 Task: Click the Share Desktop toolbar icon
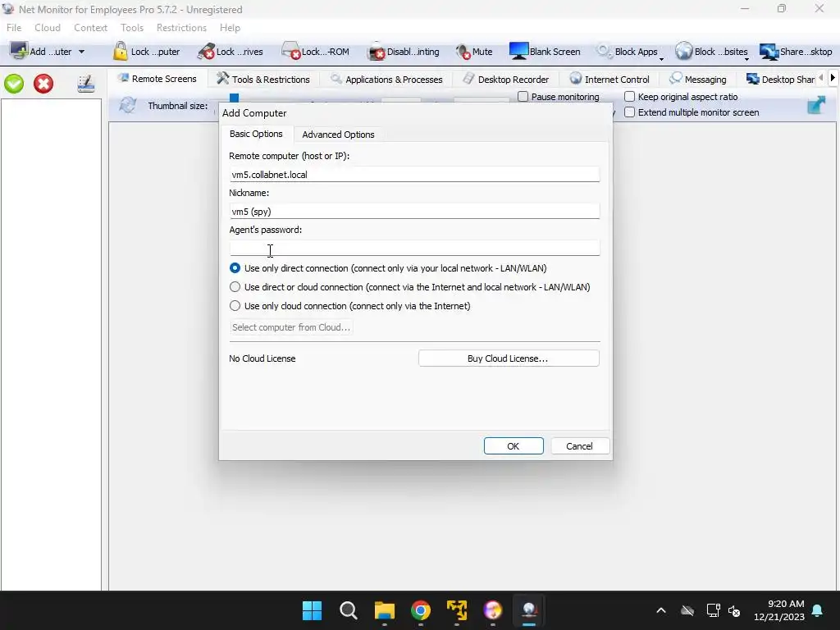[769, 52]
